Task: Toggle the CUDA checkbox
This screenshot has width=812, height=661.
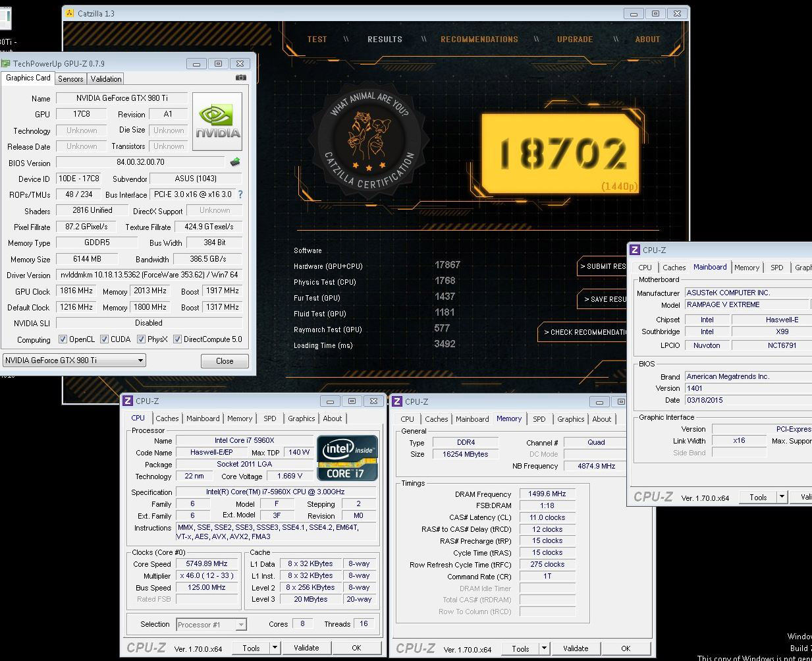Action: point(105,339)
